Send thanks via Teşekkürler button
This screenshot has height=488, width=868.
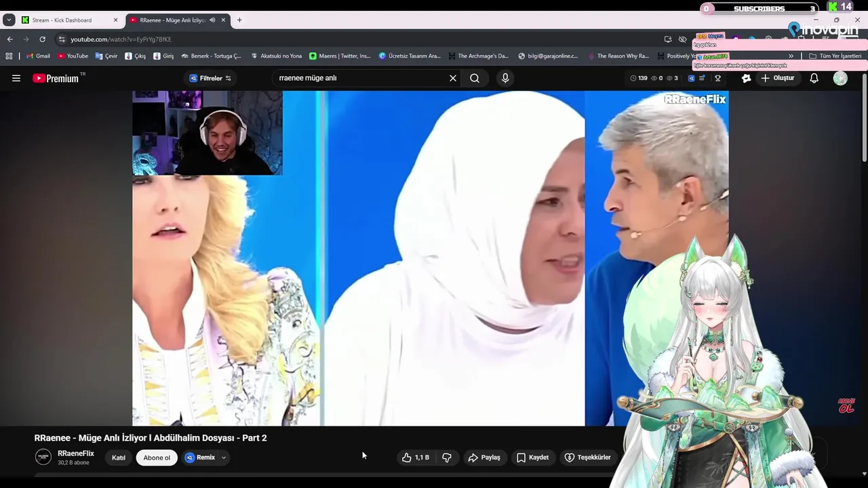588,457
